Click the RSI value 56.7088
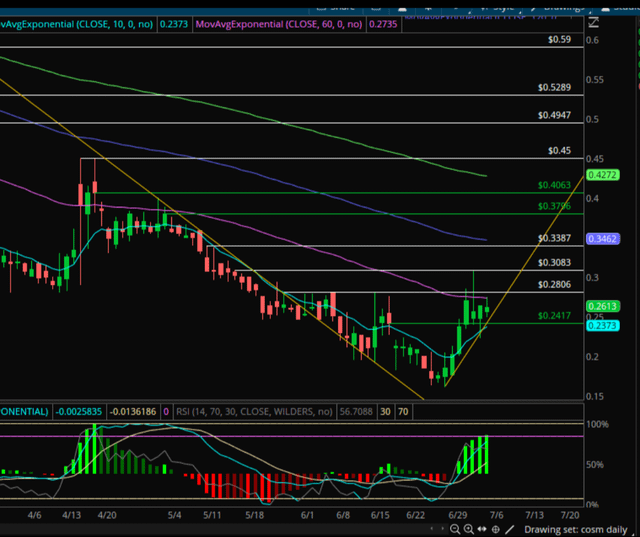Viewport: 640px width, 537px height. (x=356, y=411)
